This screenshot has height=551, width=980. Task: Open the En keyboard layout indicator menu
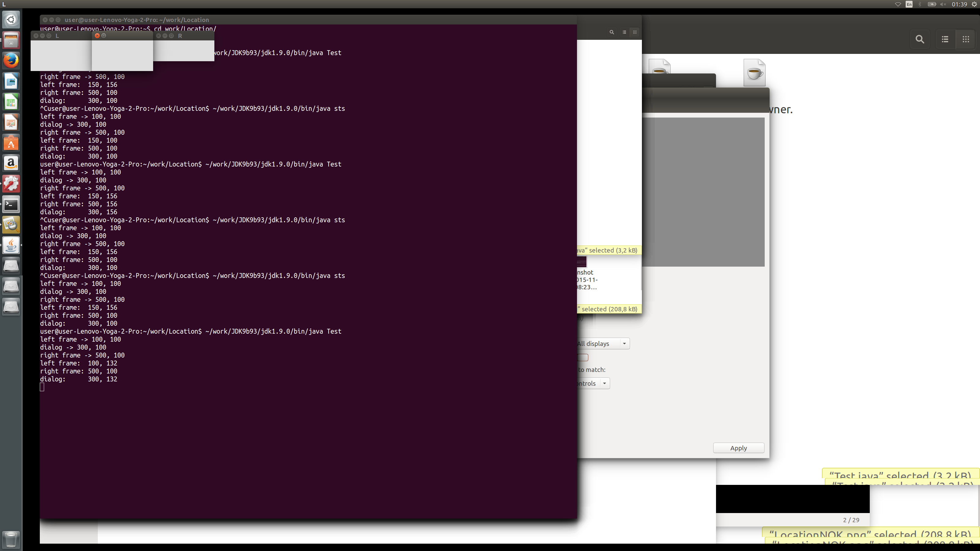[x=909, y=4]
